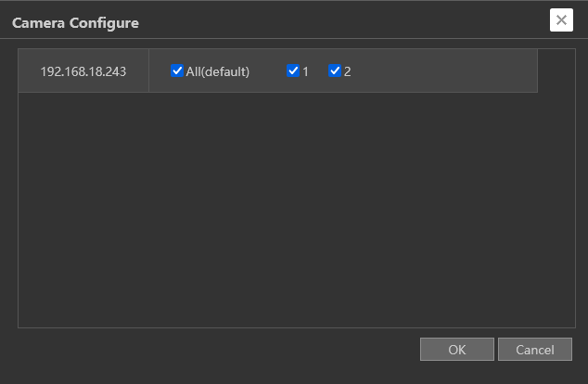Viewport: 588px width, 384px height.
Task: Click the blue tick next to All(default)
Action: (177, 71)
